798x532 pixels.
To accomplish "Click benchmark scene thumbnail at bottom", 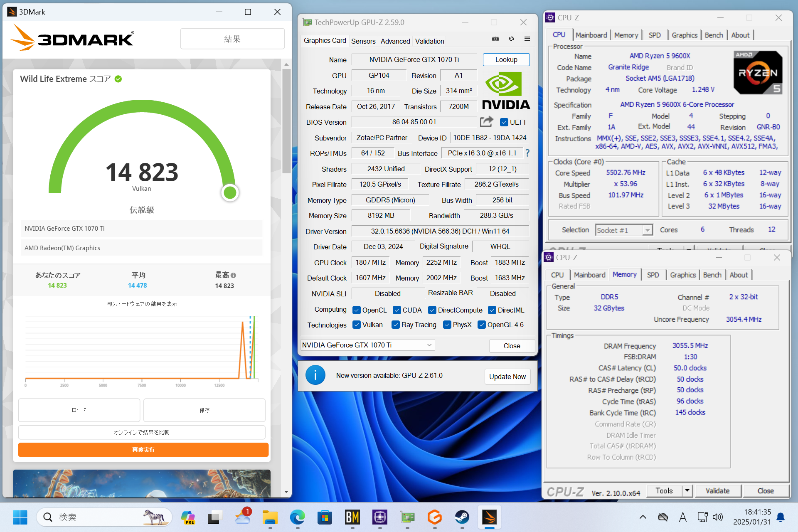I will coord(142,483).
